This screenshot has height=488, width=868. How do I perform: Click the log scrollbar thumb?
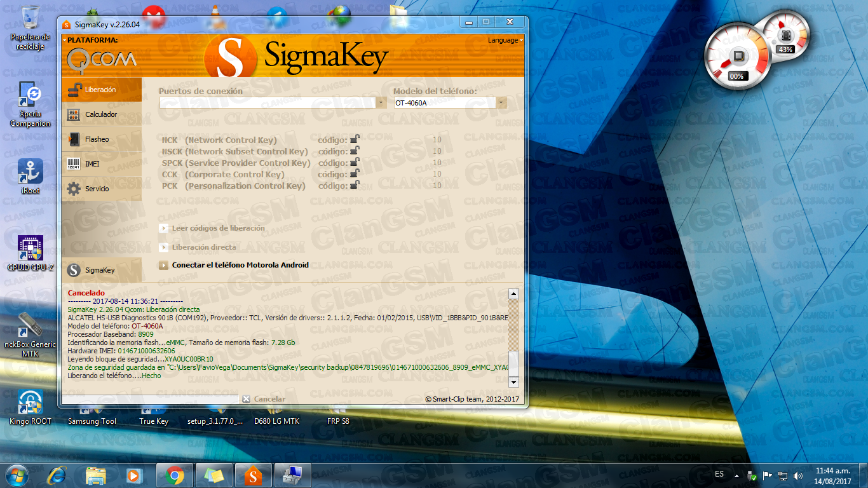pos(513,363)
